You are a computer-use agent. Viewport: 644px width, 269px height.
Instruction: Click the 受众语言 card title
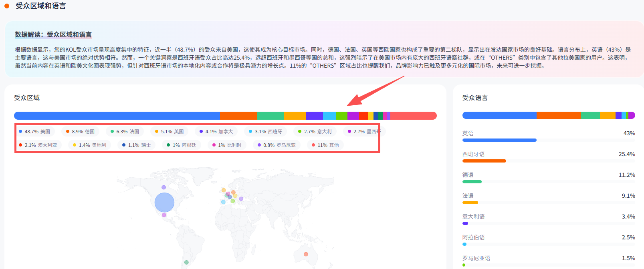coord(475,98)
